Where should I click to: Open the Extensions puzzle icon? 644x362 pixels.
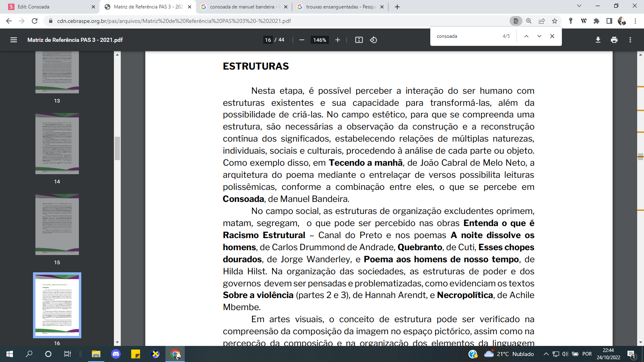click(597, 21)
